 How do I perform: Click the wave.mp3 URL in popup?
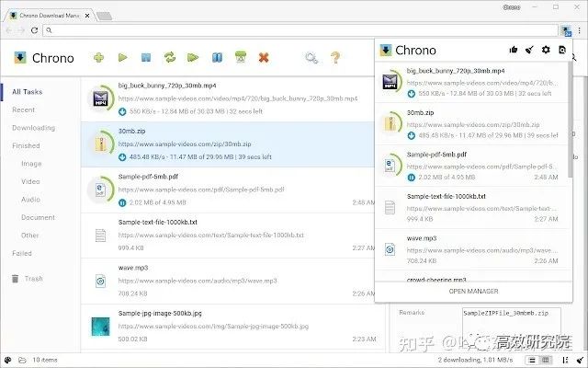(x=481, y=250)
